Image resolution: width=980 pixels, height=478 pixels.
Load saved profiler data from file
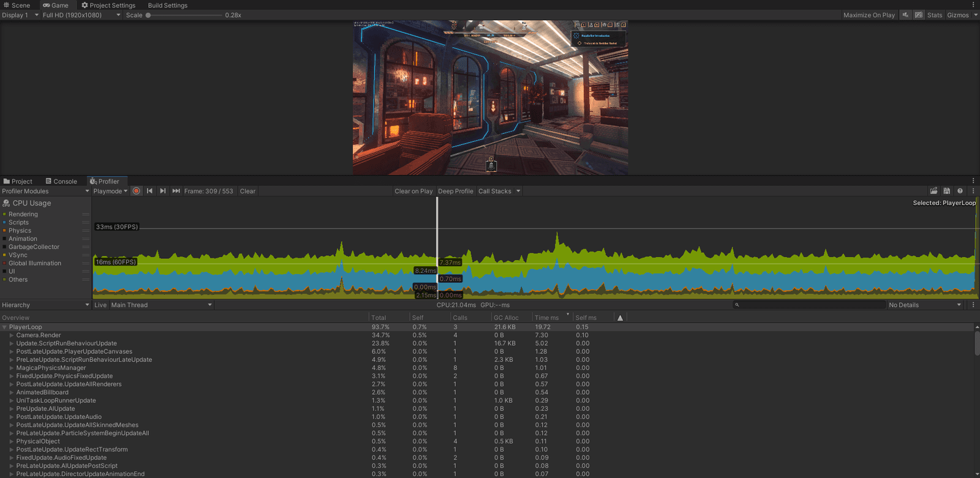click(933, 191)
